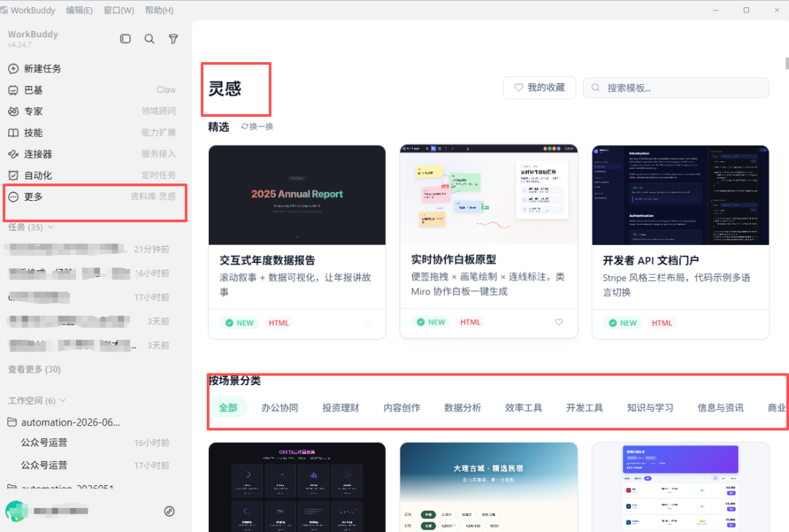The image size is (789, 532).
Task: Click the 换一换 refresh icon
Action: [x=245, y=126]
